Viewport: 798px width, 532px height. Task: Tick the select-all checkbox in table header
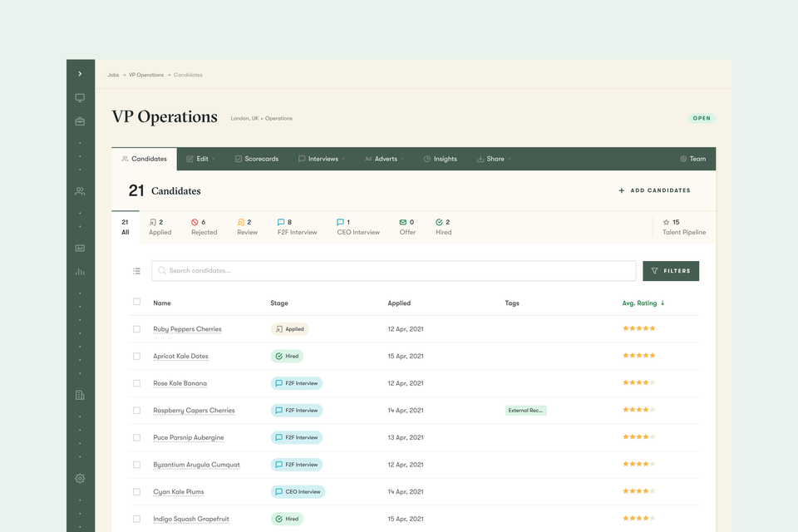coord(136,302)
